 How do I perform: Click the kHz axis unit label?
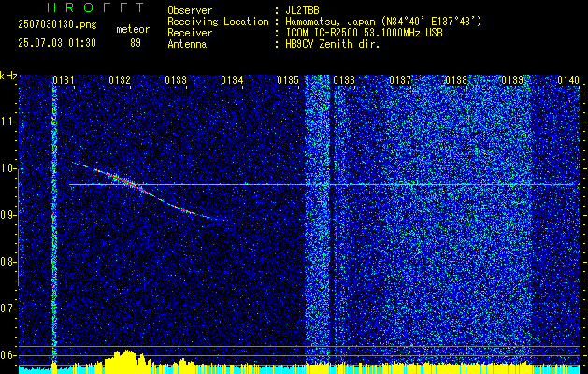[8, 76]
